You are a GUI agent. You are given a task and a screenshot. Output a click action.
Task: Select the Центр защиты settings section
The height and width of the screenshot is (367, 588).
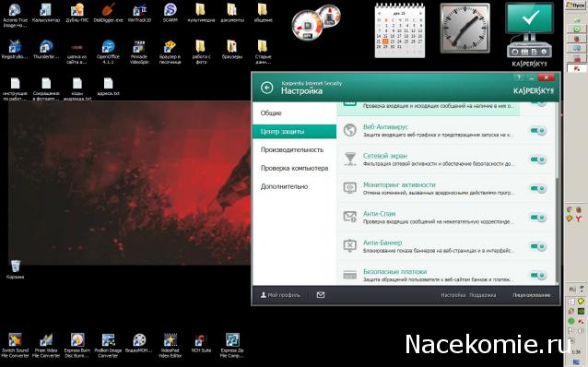coord(294,131)
